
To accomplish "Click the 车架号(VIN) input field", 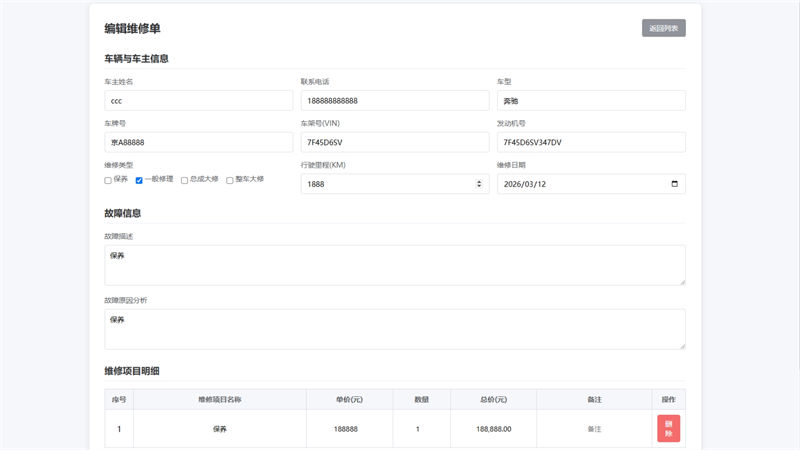I will (394, 142).
